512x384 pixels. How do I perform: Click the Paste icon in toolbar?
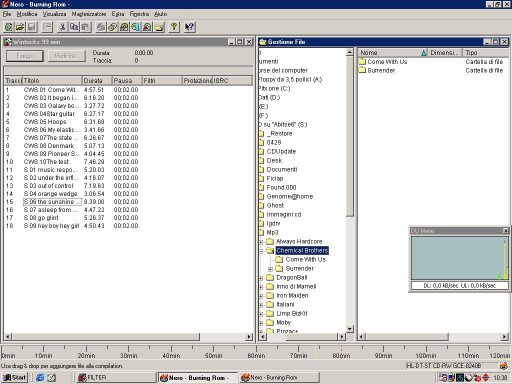point(85,27)
